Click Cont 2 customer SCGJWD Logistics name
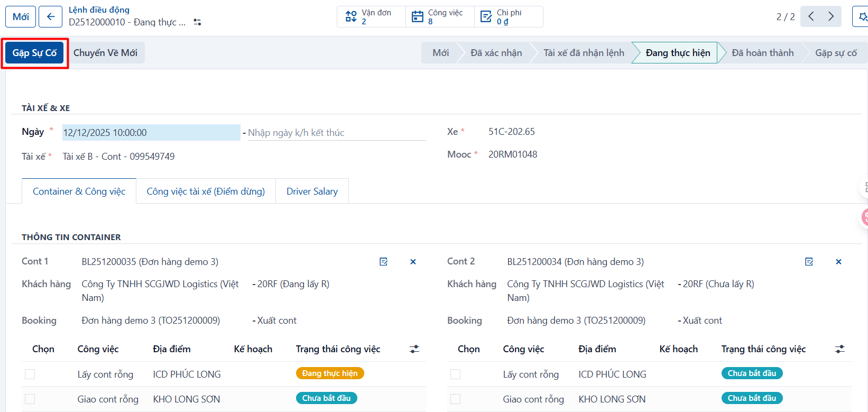This screenshot has width=868, height=412. (x=586, y=291)
